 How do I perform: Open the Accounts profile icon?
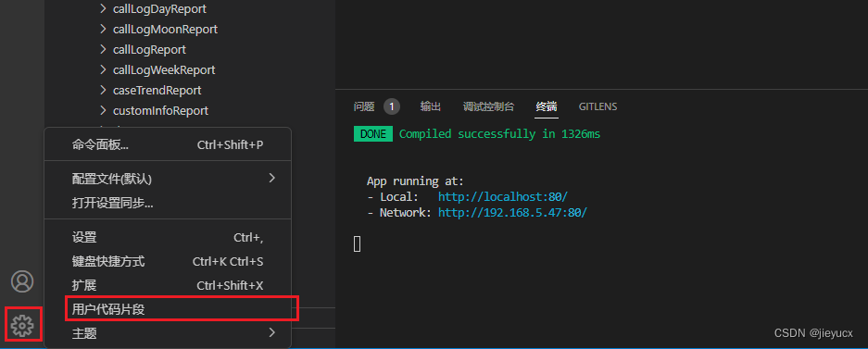point(23,281)
